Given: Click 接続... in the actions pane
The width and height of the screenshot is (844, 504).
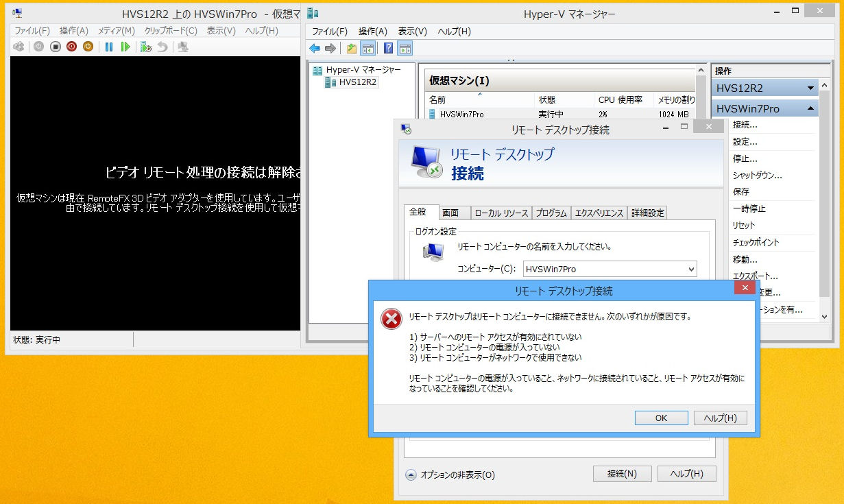Looking at the screenshot, I should pos(745,125).
